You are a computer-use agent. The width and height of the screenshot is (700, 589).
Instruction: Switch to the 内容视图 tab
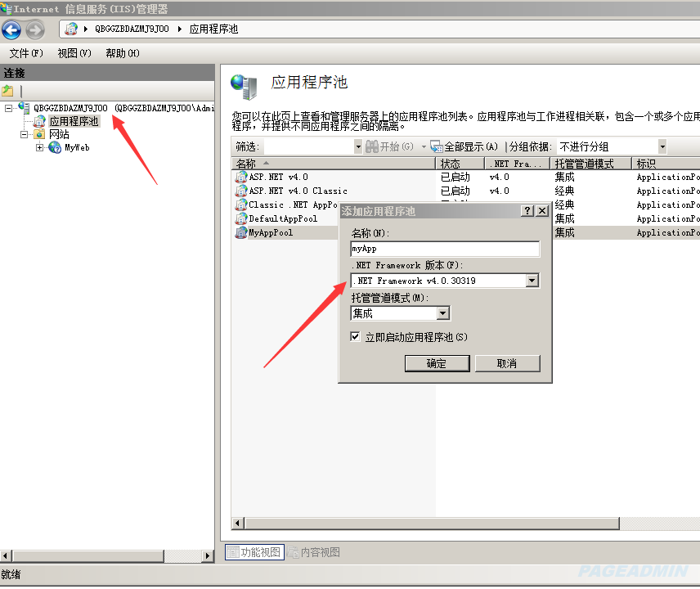point(314,552)
